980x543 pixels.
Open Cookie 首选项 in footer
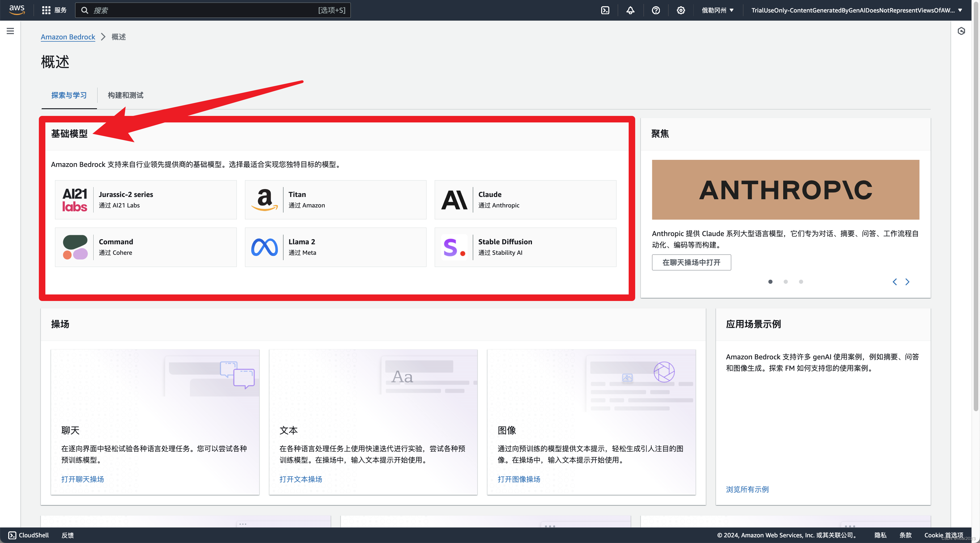(944, 535)
